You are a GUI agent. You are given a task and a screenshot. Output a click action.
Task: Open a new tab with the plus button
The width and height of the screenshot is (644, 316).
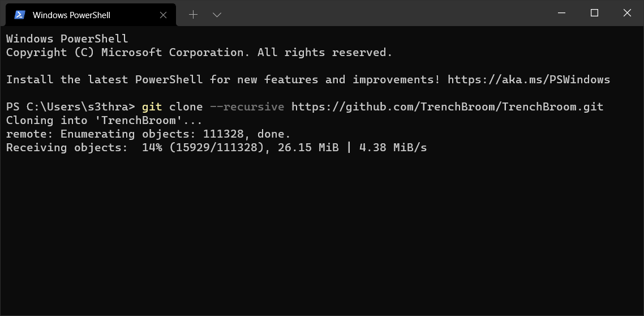(x=193, y=15)
